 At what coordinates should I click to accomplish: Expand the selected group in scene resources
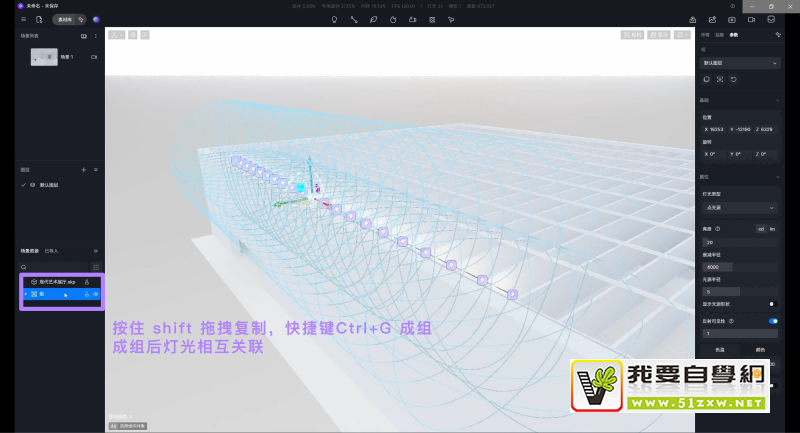pyautogui.click(x=25, y=294)
